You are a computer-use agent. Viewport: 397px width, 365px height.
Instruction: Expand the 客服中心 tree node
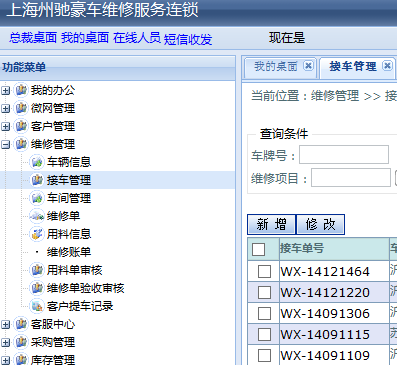click(5, 324)
